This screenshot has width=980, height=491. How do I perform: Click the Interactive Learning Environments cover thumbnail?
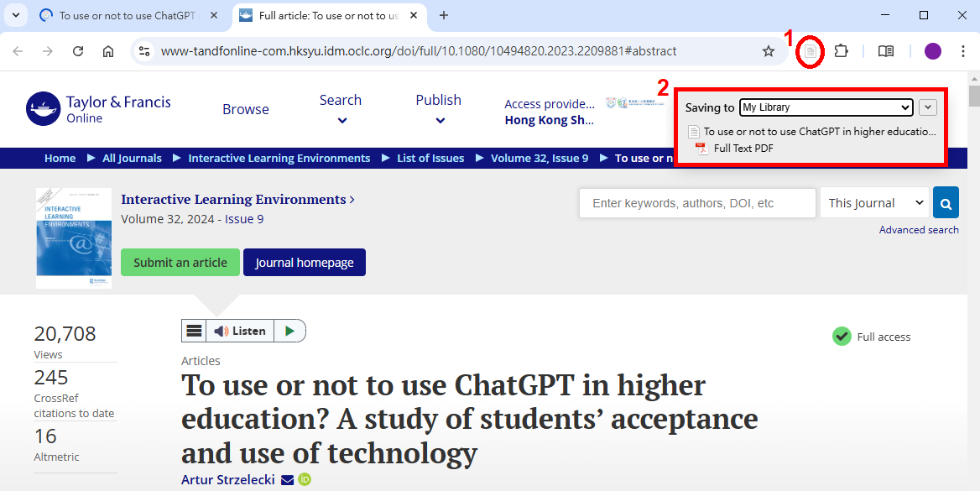pyautogui.click(x=74, y=238)
